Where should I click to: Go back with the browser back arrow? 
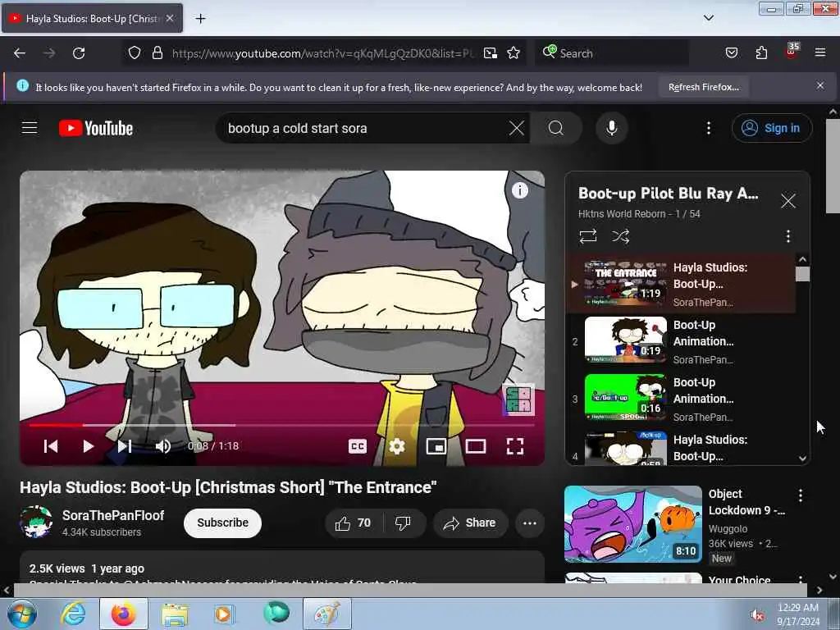tap(20, 53)
